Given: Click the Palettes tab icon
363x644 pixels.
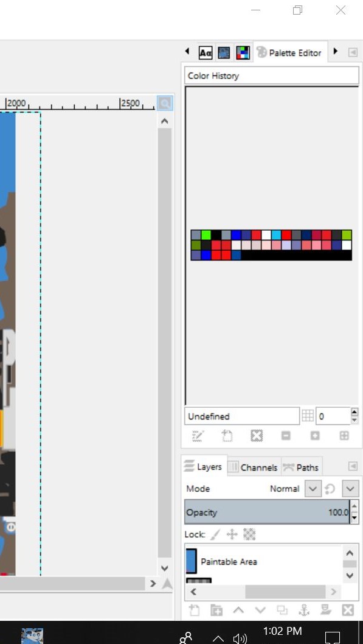Looking at the screenshot, I should click(x=243, y=52).
